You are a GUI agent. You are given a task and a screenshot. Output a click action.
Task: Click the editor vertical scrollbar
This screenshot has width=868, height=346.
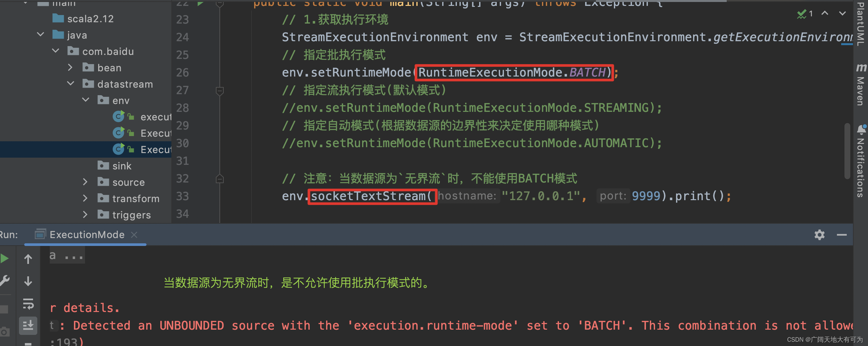(x=847, y=151)
